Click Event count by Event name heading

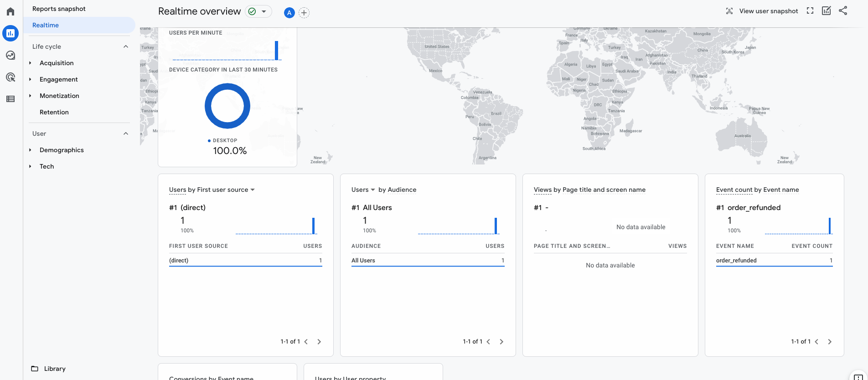[757, 190]
